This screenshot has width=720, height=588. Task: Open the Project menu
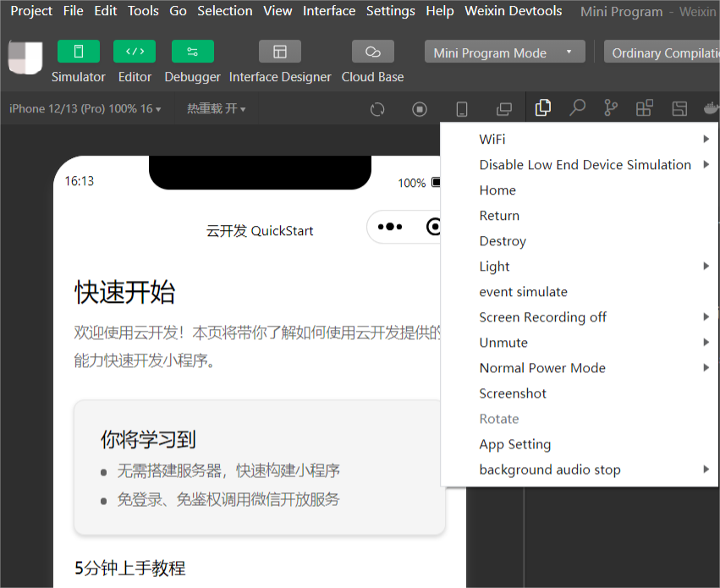coord(31,10)
